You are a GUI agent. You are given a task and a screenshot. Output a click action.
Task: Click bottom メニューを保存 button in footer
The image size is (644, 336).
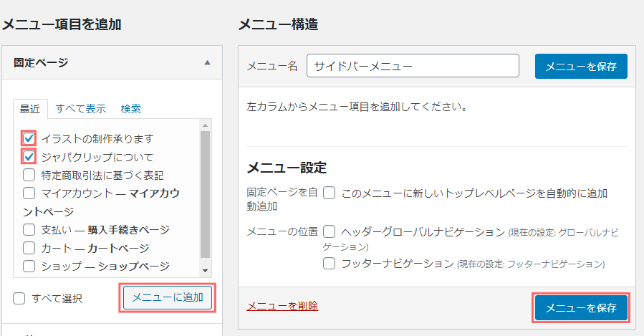pyautogui.click(x=581, y=307)
